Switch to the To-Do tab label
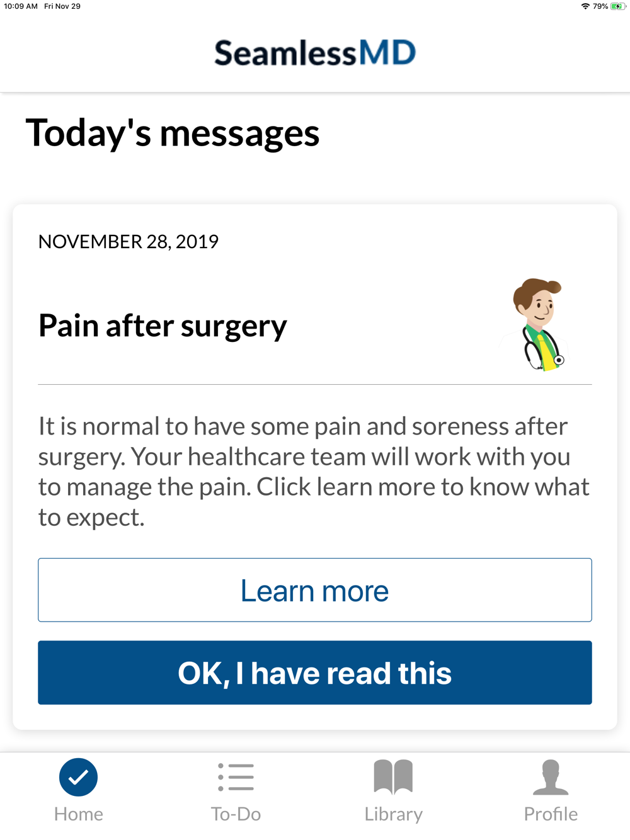The image size is (630, 840). (x=236, y=814)
